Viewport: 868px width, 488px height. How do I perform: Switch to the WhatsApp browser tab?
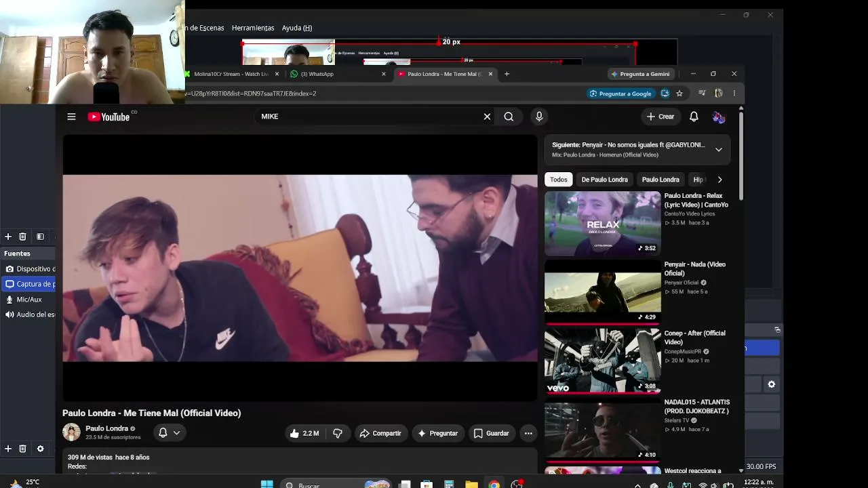[332, 74]
